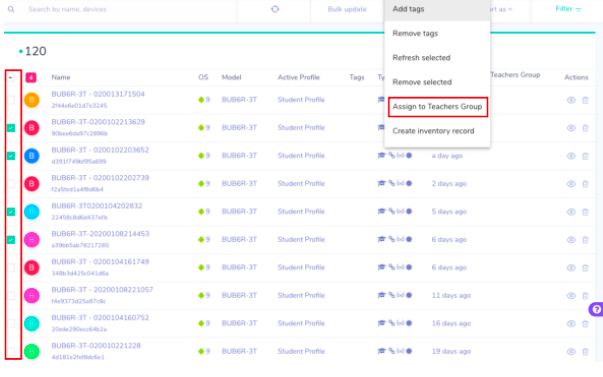Open the Bulk update dropdown
Image resolution: width=603 pixels, height=377 pixels.
click(x=347, y=9)
